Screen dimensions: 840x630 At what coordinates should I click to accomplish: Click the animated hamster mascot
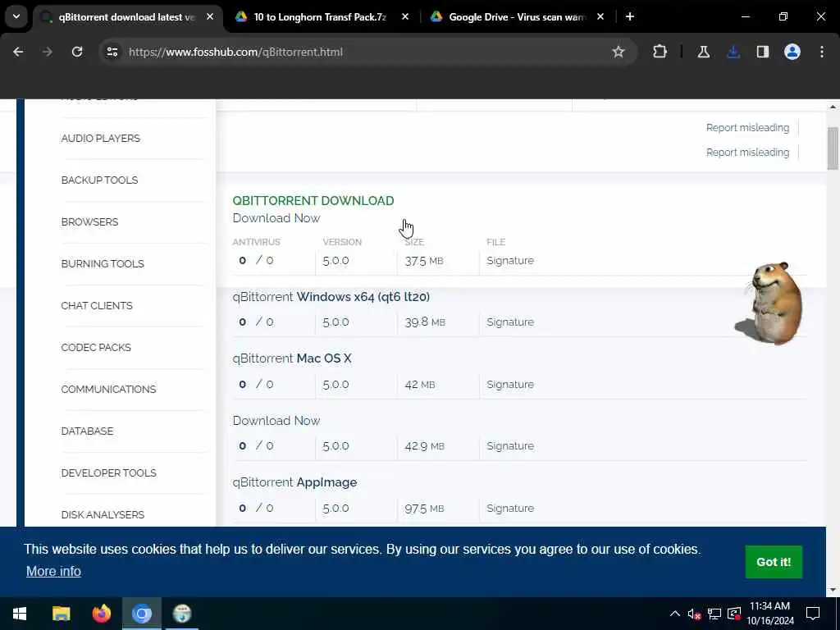pyautogui.click(x=770, y=303)
